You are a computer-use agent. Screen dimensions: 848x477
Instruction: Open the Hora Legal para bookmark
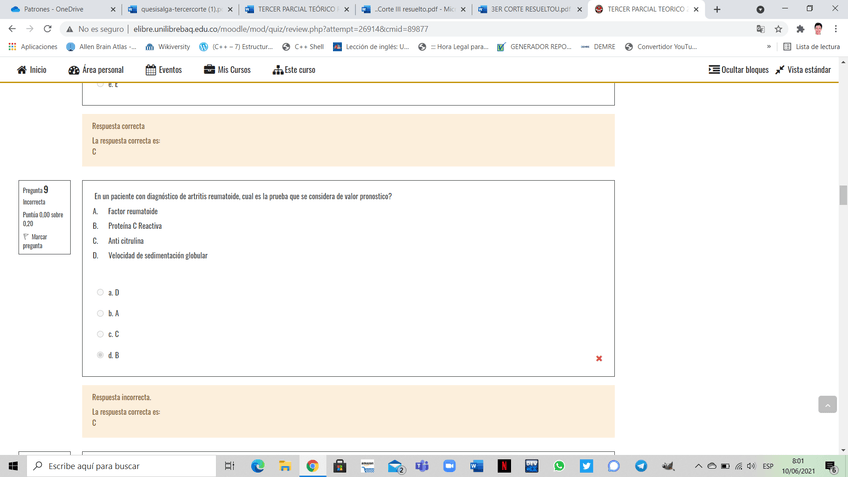(x=453, y=47)
